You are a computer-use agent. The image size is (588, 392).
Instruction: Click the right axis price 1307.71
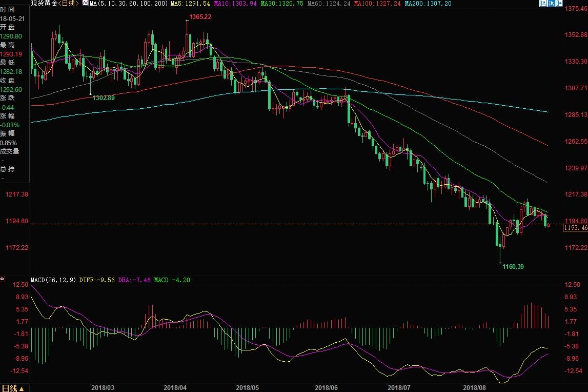tap(576, 88)
